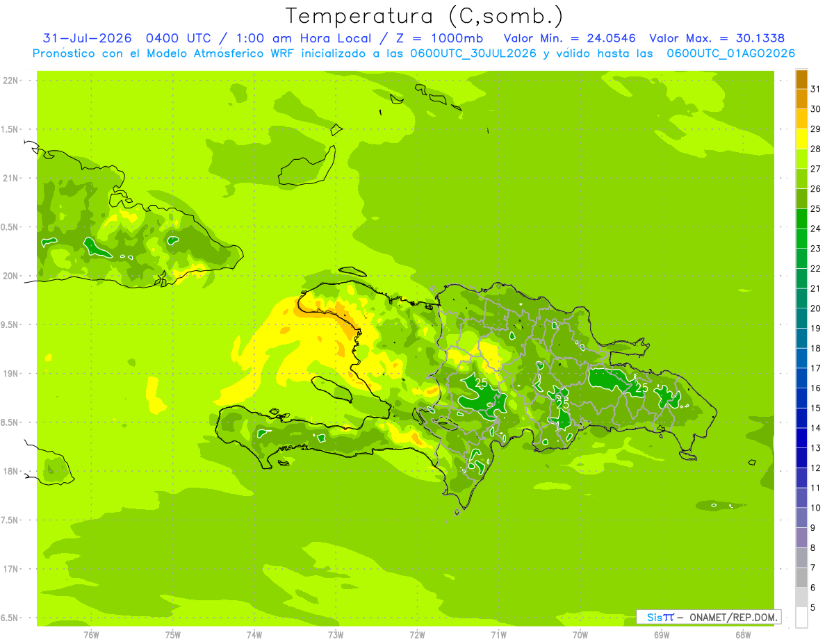The width and height of the screenshot is (834, 644).
Task: Pick the purple swatch between 9 and 10
Action: [x=801, y=518]
